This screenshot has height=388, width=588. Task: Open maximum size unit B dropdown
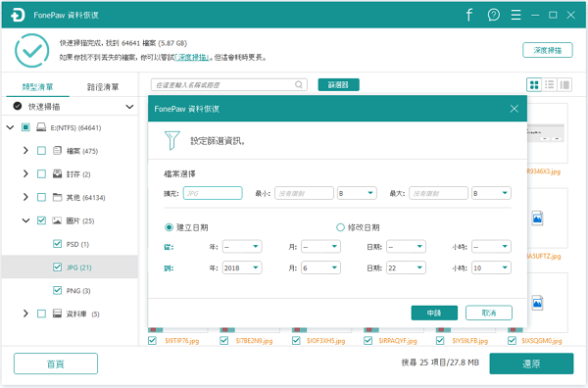click(491, 193)
